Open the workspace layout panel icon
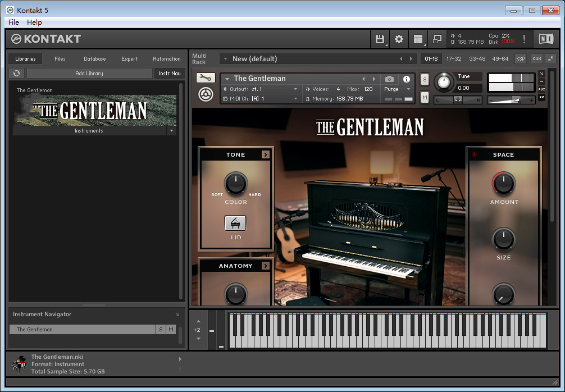 point(418,39)
